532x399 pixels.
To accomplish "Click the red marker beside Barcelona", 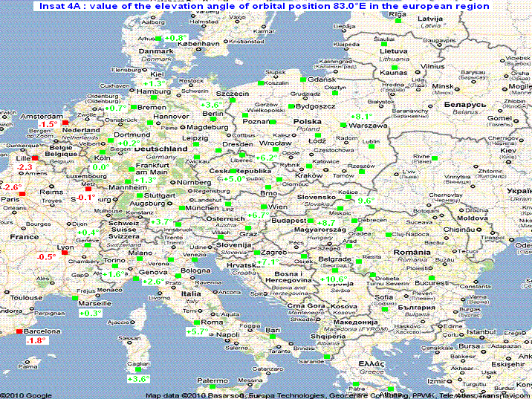I will point(19,331).
